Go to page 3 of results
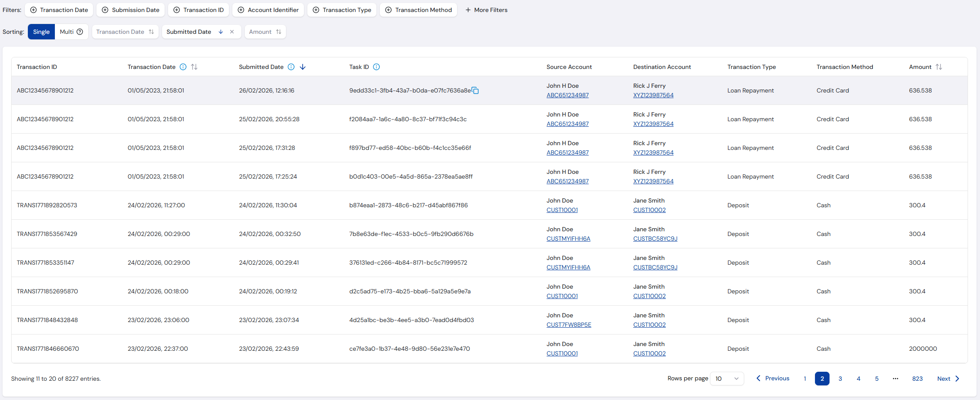 pyautogui.click(x=840, y=379)
